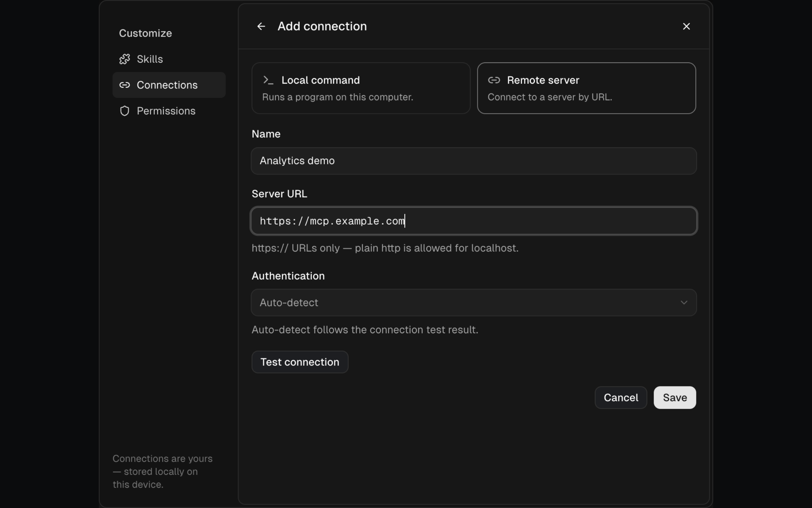Click 'Auto-detect follows the connection test result.'

pyautogui.click(x=365, y=330)
